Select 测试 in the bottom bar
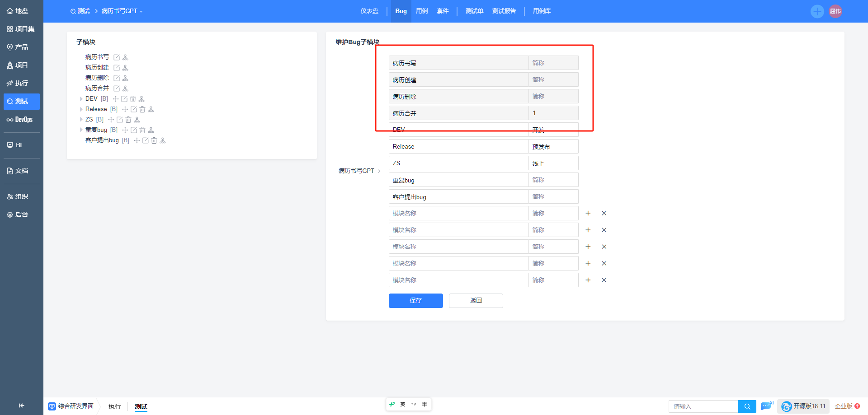 click(x=141, y=406)
